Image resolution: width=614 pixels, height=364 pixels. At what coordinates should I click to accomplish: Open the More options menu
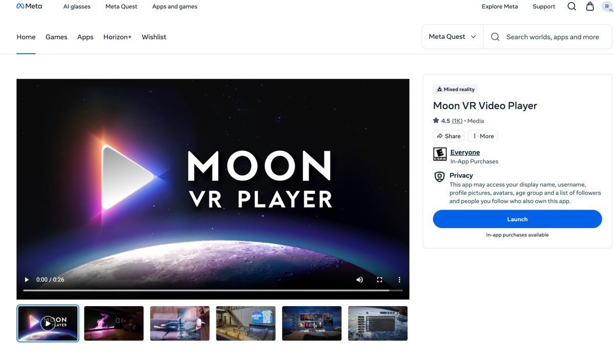[482, 135]
